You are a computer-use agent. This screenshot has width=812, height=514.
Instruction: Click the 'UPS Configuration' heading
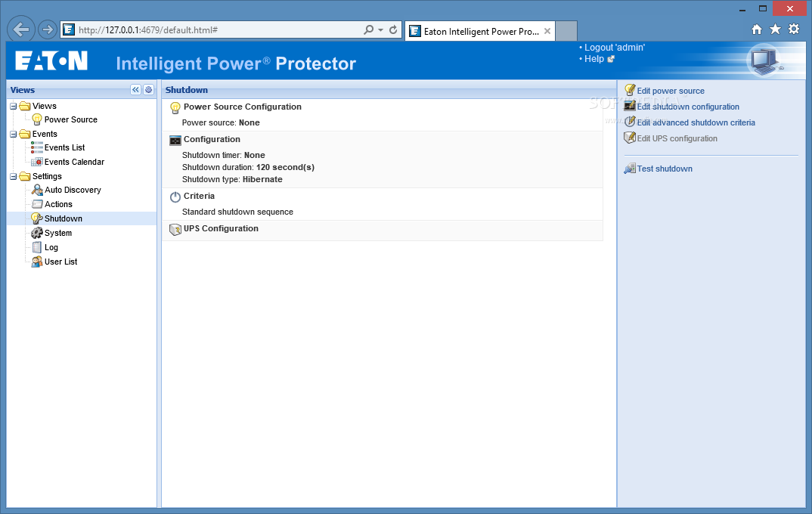point(221,229)
